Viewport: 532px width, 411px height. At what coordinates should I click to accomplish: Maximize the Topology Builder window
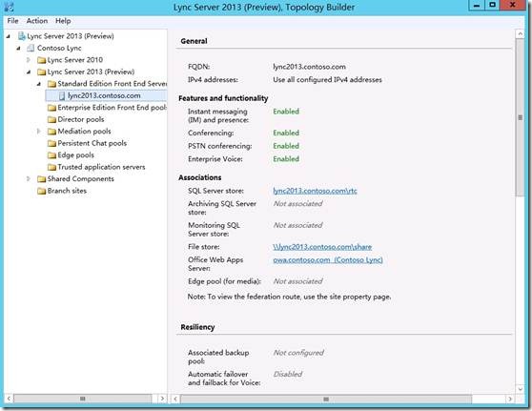click(x=492, y=5)
